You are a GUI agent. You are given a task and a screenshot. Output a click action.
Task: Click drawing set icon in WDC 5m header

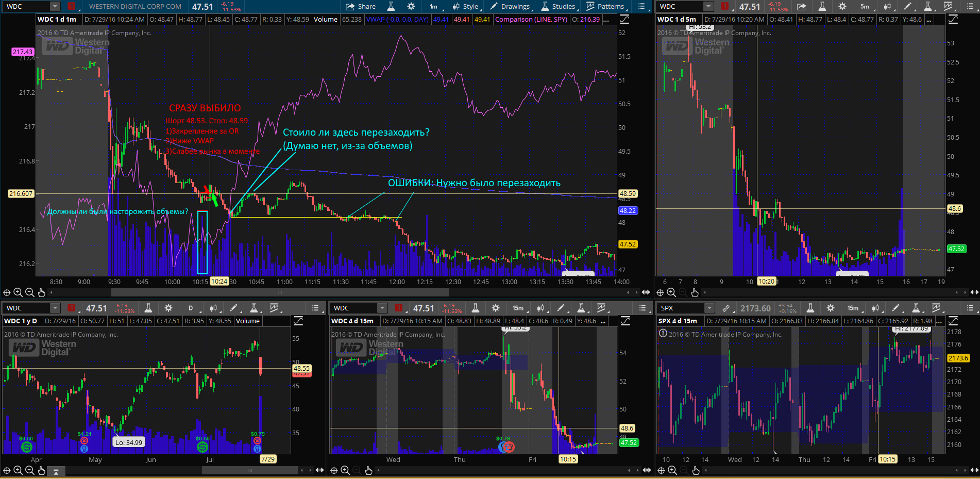tap(953, 19)
